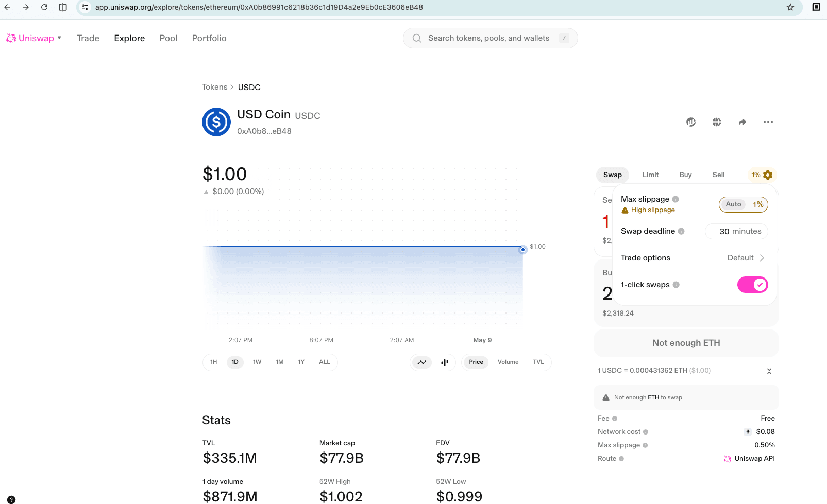Click the browser back arrow
The height and width of the screenshot is (504, 827).
[x=7, y=7]
